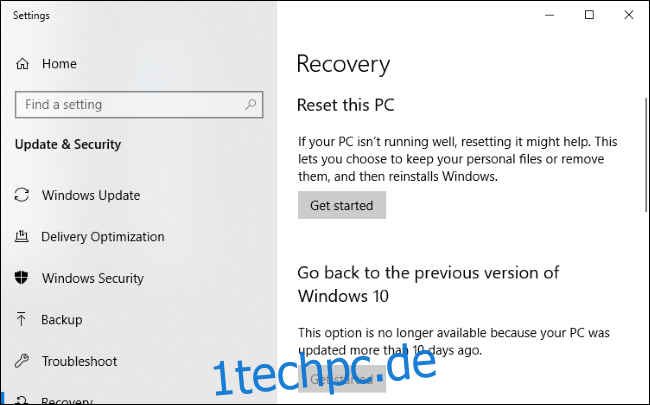Select the Recovery sidebar entry
Image resolution: width=650 pixels, height=405 pixels.
click(x=67, y=400)
